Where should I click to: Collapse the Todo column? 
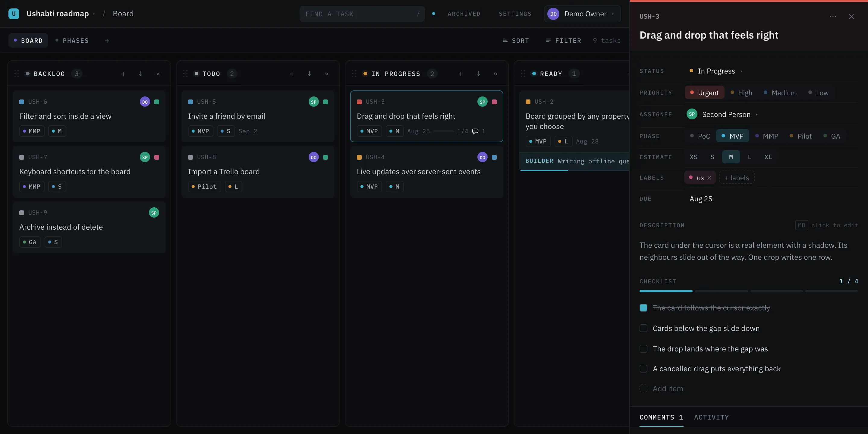(327, 74)
